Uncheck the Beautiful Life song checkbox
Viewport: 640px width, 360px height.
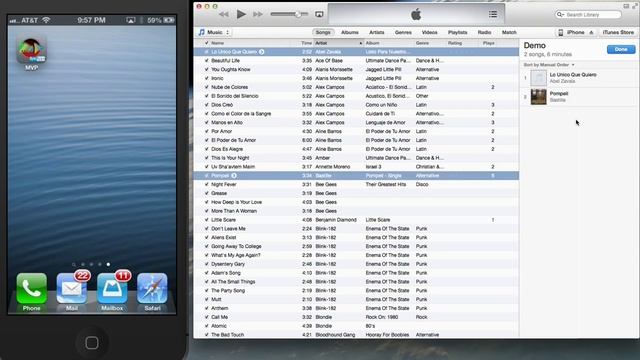pyautogui.click(x=207, y=60)
